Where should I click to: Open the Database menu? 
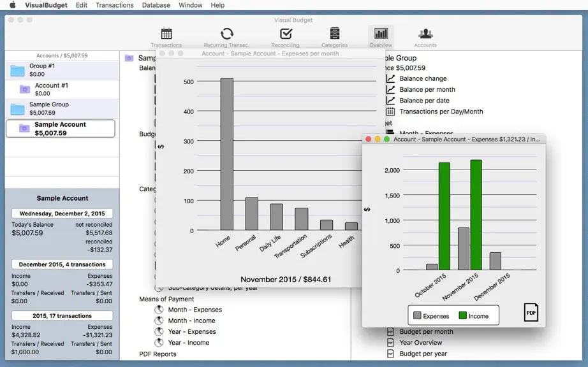click(x=156, y=5)
